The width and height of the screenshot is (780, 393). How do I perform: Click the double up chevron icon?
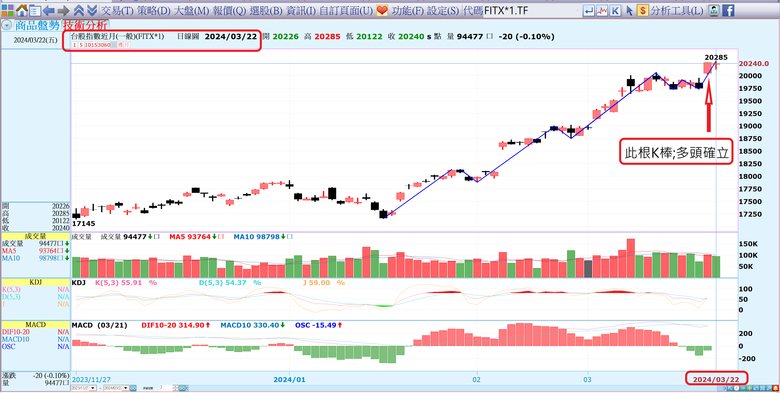[79, 10]
